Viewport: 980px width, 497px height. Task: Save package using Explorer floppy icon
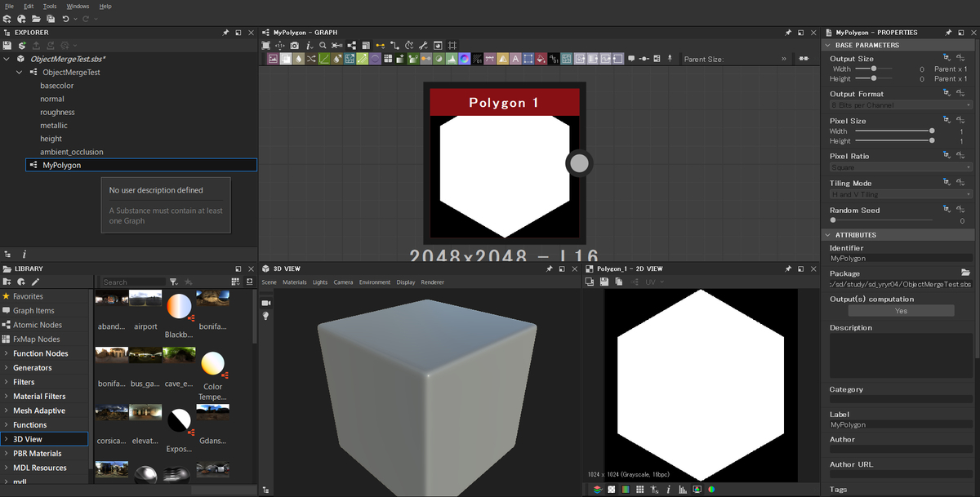tap(7, 45)
